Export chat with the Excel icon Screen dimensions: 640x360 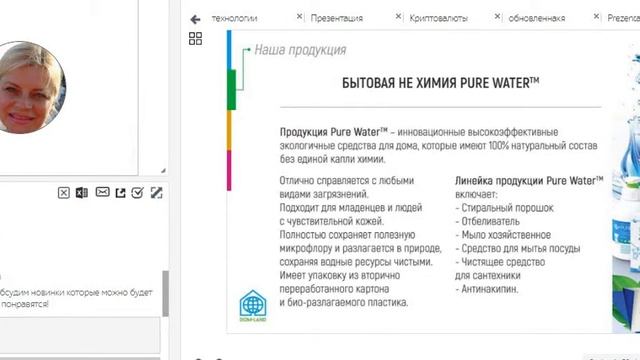[82, 193]
